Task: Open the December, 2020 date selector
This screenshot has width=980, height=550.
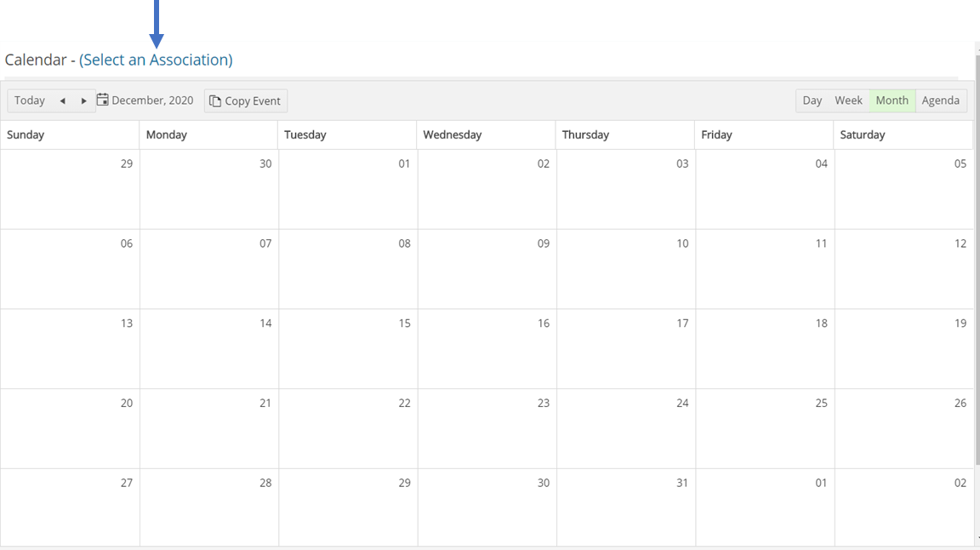Action: point(152,100)
